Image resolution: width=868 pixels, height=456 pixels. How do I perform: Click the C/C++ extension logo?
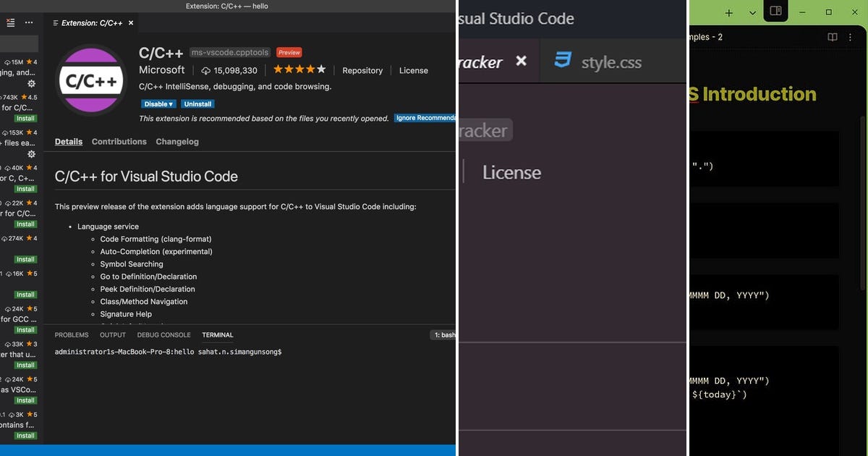91,81
